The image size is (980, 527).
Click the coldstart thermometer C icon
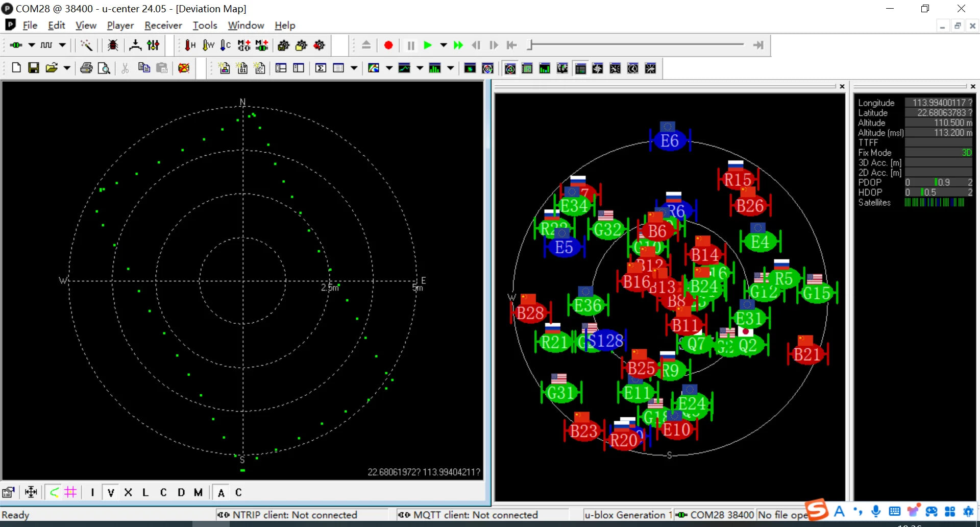tap(225, 45)
